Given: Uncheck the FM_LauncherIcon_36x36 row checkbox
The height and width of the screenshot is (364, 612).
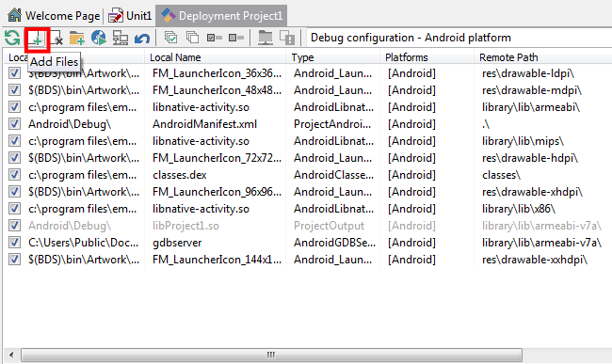Looking at the screenshot, I should click(x=14, y=72).
